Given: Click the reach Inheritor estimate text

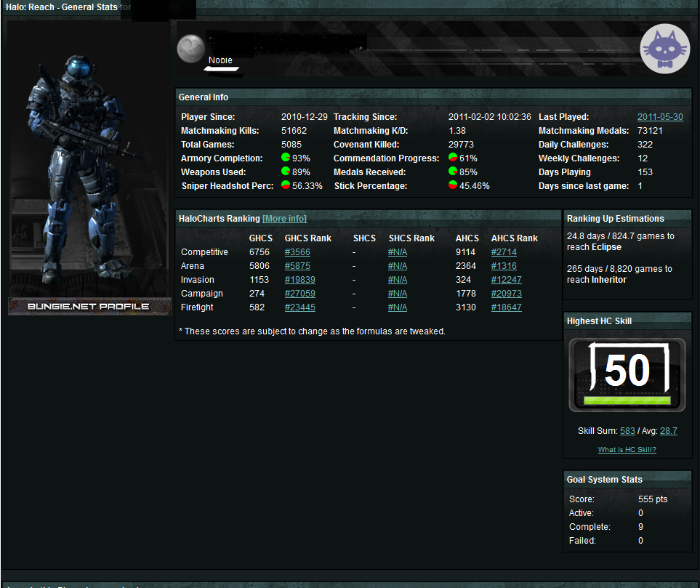Looking at the screenshot, I should (619, 274).
